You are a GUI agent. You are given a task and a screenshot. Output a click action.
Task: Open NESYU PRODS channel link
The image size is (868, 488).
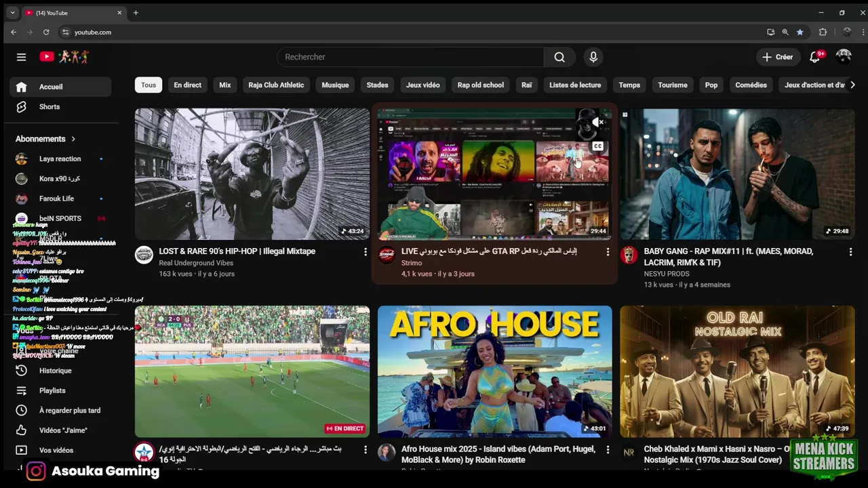[667, 274]
